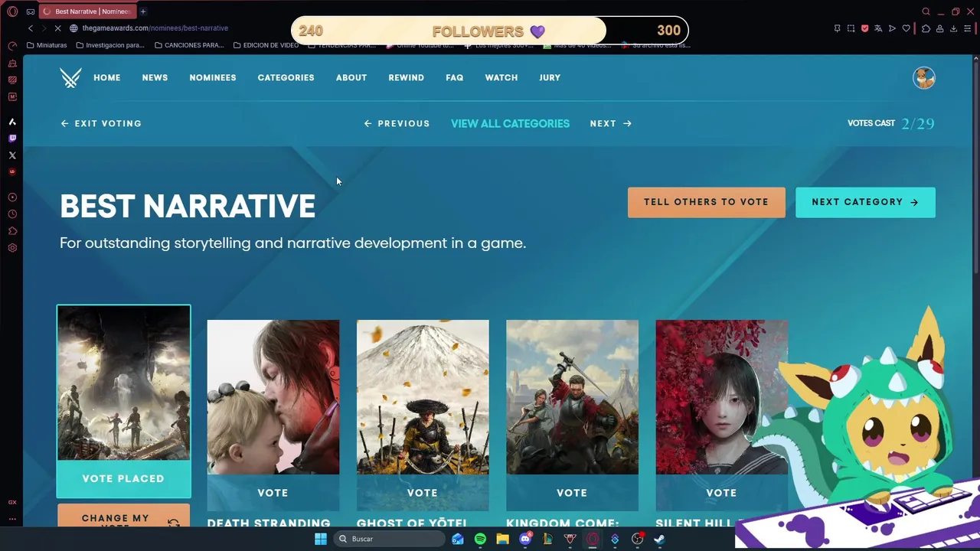980x551 pixels.
Task: Open the WATCH menu item
Action: (x=501, y=77)
